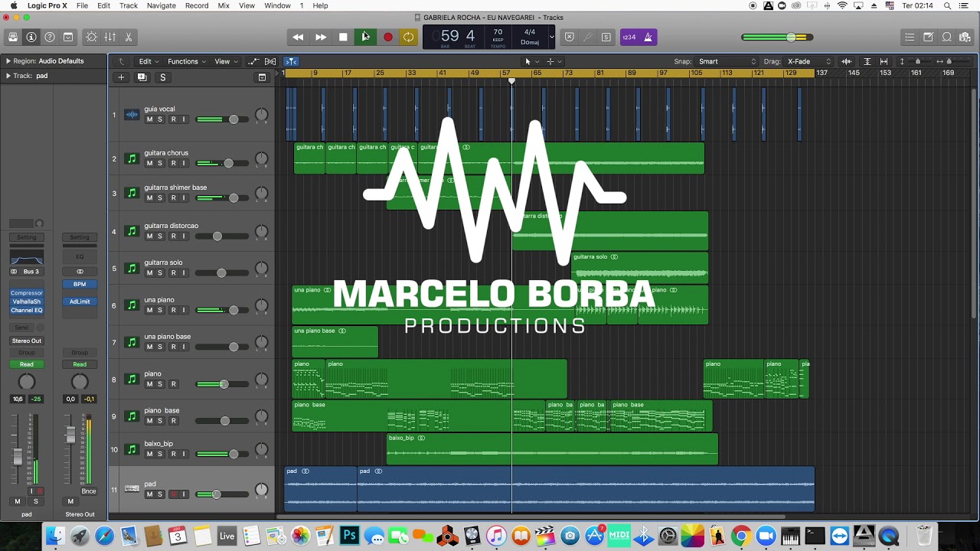980x551 pixels.
Task: Record-enable the una piano track
Action: click(173, 310)
